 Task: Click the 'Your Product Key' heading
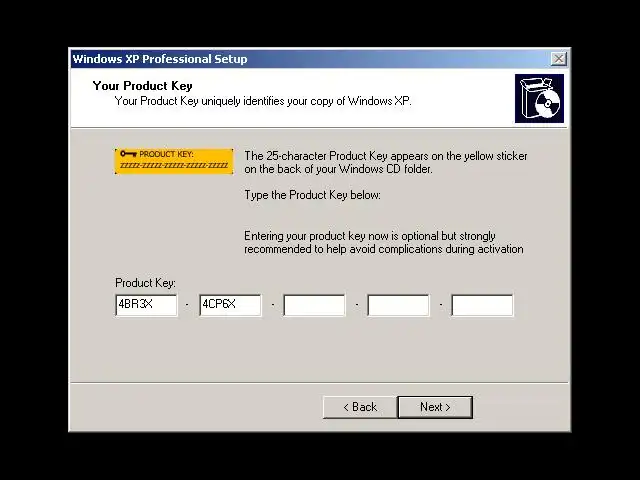click(142, 86)
